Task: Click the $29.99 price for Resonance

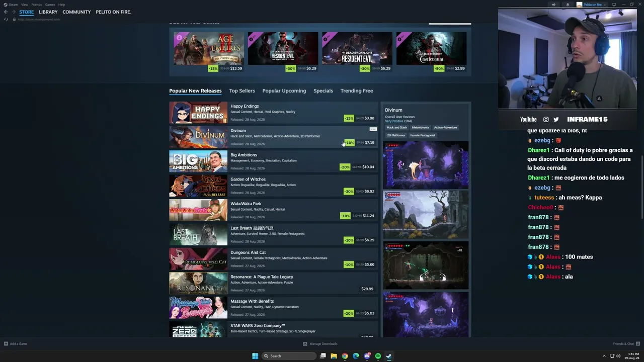Action: click(367, 289)
